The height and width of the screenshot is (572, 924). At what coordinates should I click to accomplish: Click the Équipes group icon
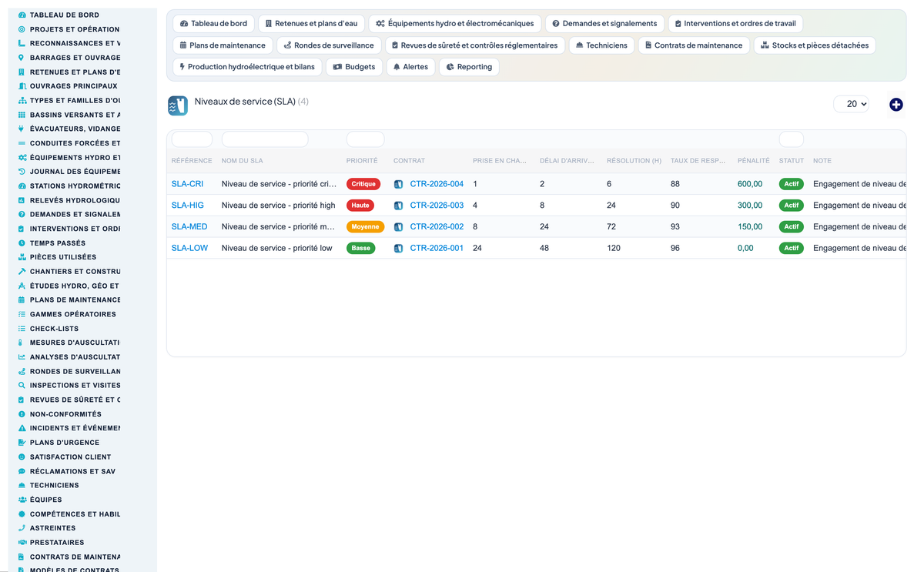point(22,500)
